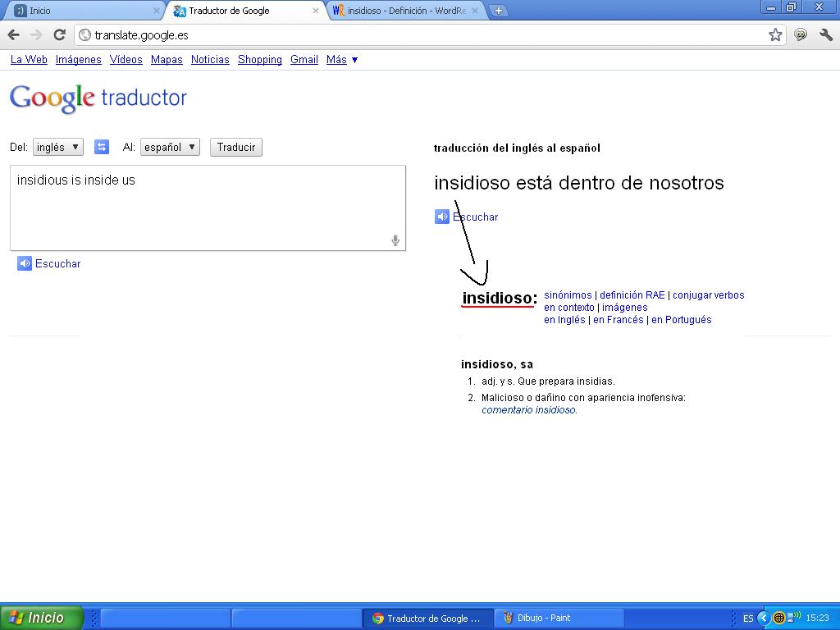Open Vídeos in the top bar
This screenshot has width=840, height=630.
[126, 59]
